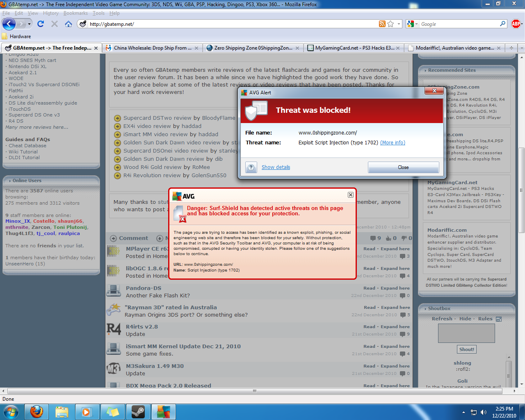Image resolution: width=525 pixels, height=420 pixels.
Task: Open the Show details link in AVG Alert
Action: pos(276,167)
